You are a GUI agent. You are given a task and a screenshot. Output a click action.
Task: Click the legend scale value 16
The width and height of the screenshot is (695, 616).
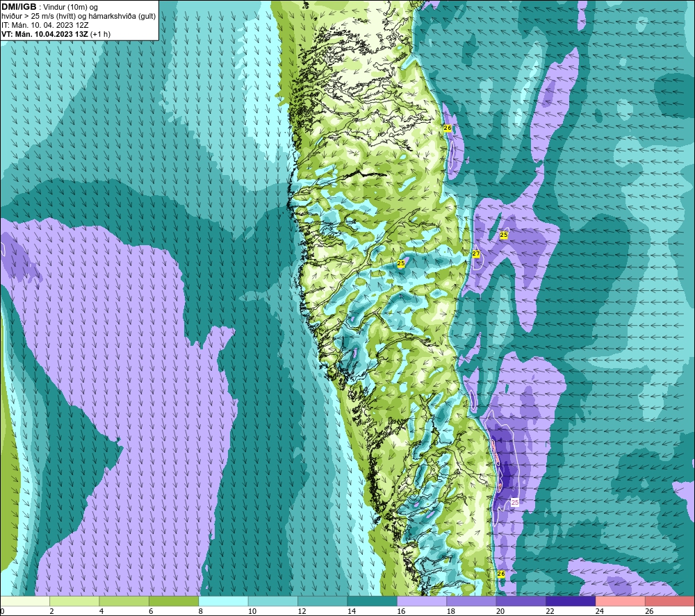point(401,611)
